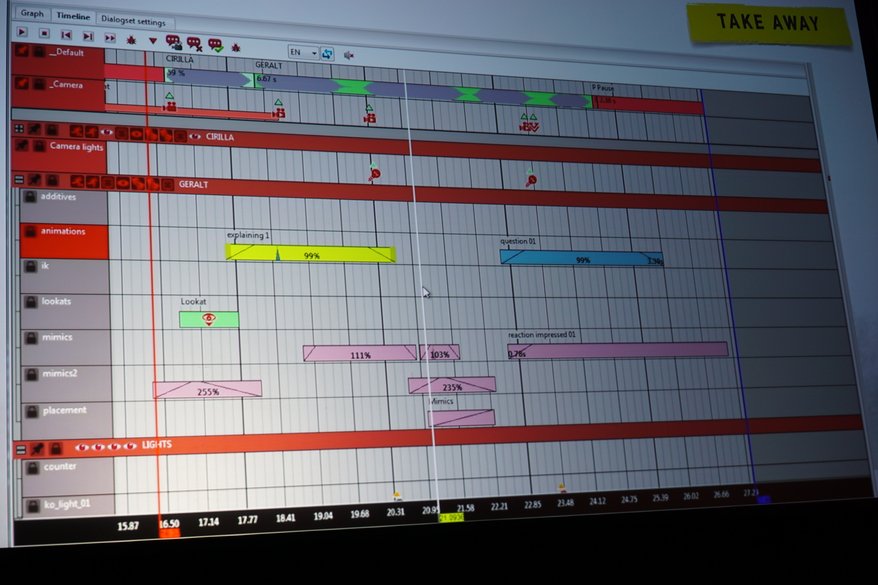Click the blue refresh arrows icon

pyautogui.click(x=327, y=54)
